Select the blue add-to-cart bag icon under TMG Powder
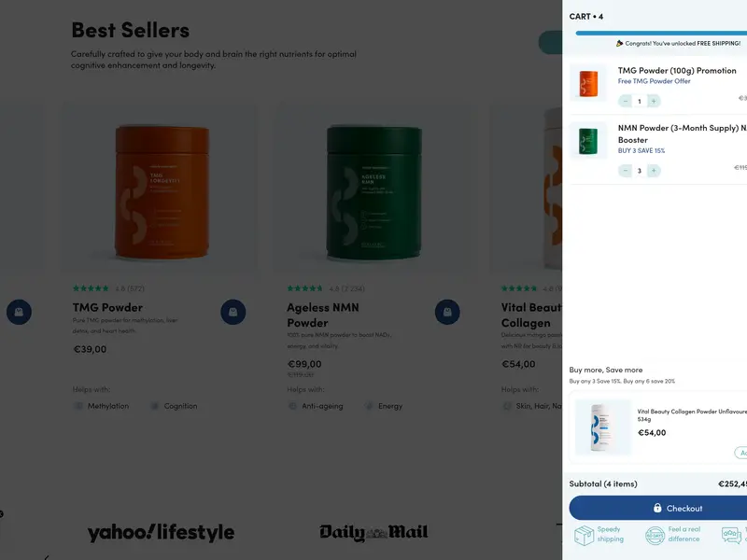Viewport: 747px width, 560px height. (19, 312)
